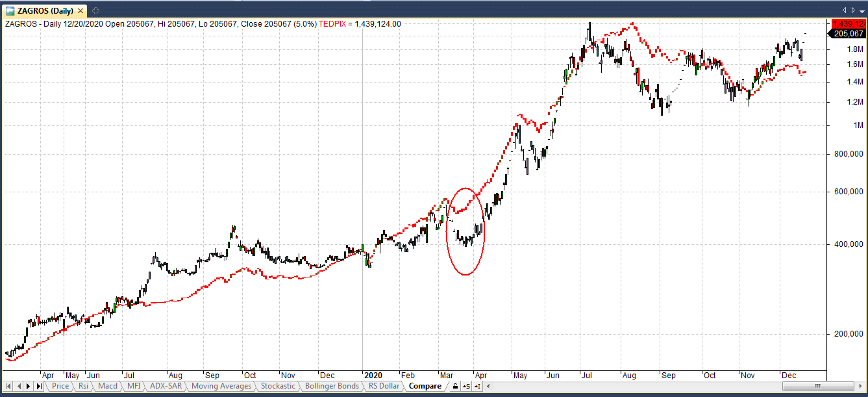
Task: Click the horizontal chart scrollbar thumb
Action: pyautogui.click(x=819, y=386)
